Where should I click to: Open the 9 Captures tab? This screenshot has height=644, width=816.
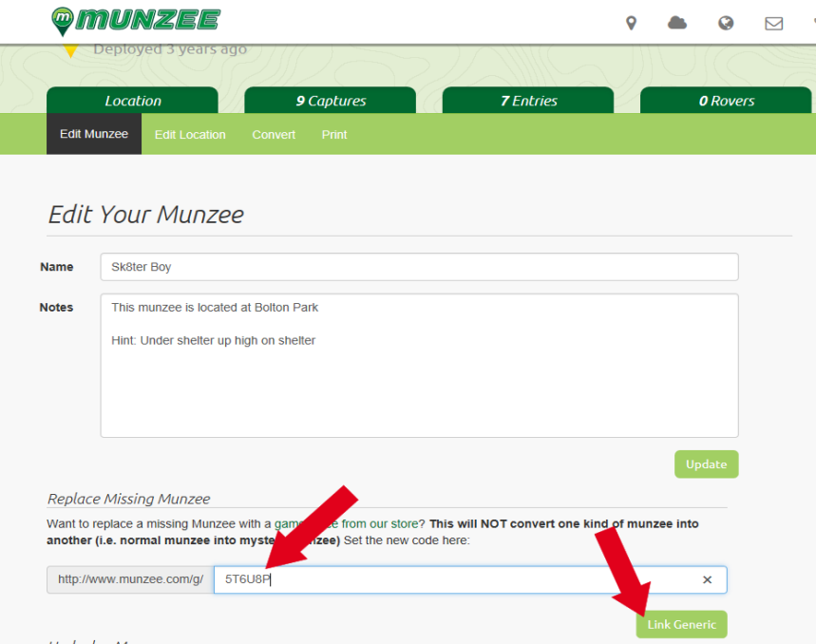330,101
